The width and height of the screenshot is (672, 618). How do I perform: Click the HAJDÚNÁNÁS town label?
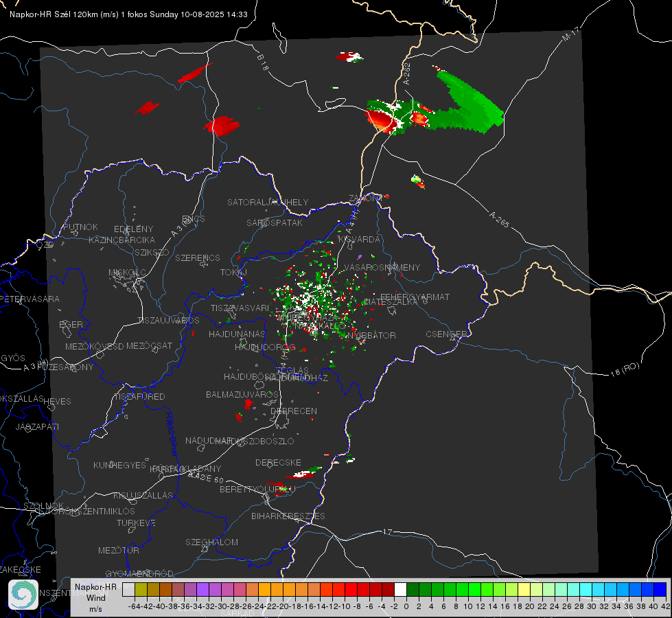pos(237,334)
